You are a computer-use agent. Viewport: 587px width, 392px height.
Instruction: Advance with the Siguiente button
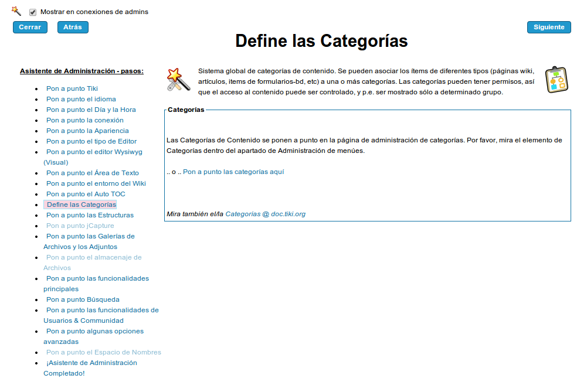548,27
